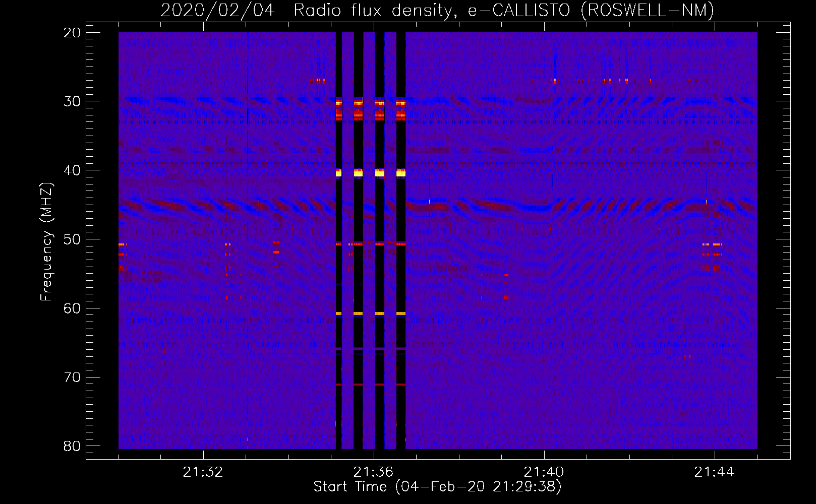Click the 60 MHz frequency tick label
The image size is (816, 504).
coord(72,308)
